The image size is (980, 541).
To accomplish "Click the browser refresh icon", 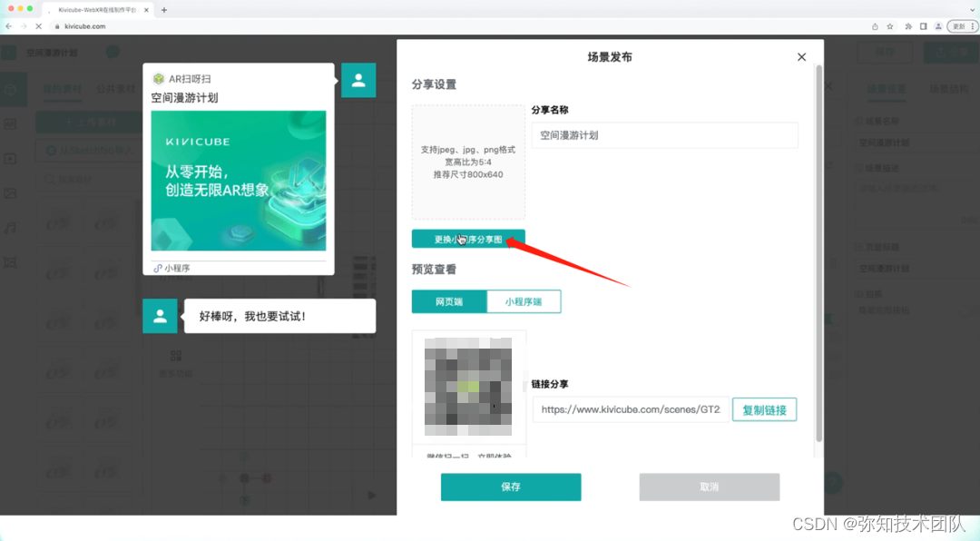I will click(x=38, y=26).
